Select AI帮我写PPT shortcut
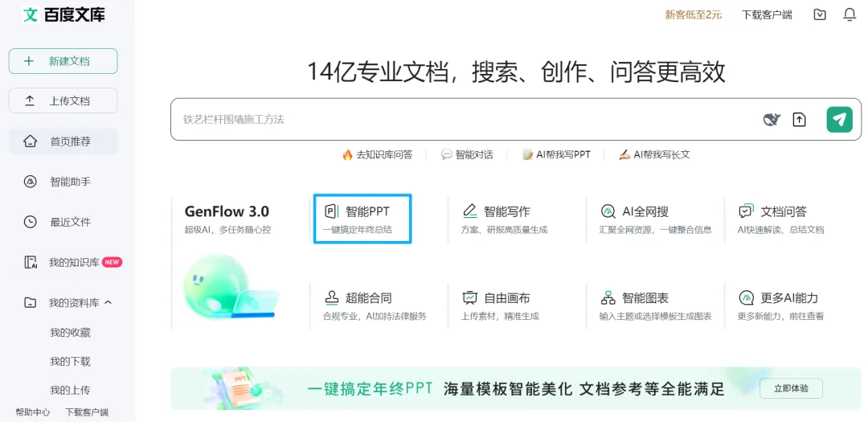Image resolution: width=868 pixels, height=422 pixels. pyautogui.click(x=556, y=154)
